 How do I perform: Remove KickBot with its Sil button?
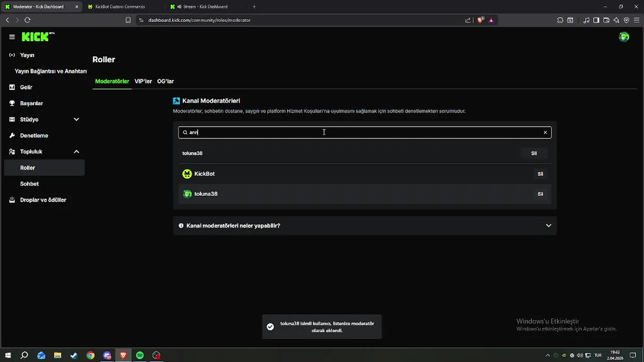pyautogui.click(x=540, y=174)
